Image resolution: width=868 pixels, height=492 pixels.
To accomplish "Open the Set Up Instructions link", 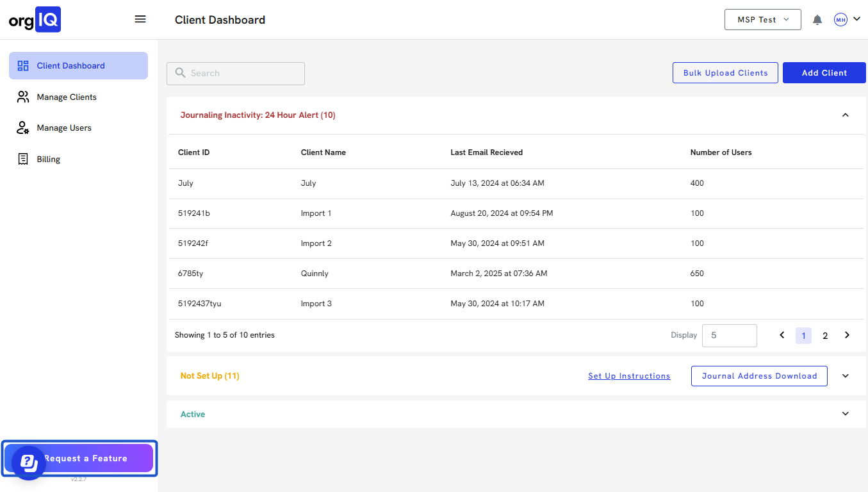I will point(628,376).
